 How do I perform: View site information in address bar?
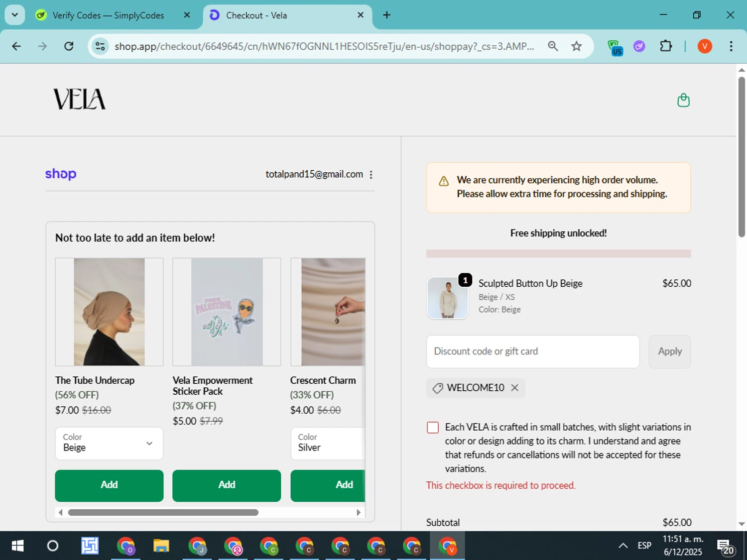pyautogui.click(x=100, y=46)
